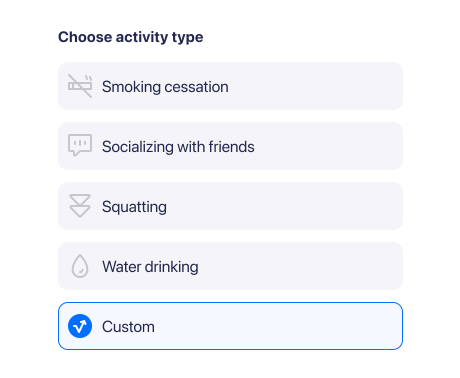Choose Squatting as the activity type

230,206
